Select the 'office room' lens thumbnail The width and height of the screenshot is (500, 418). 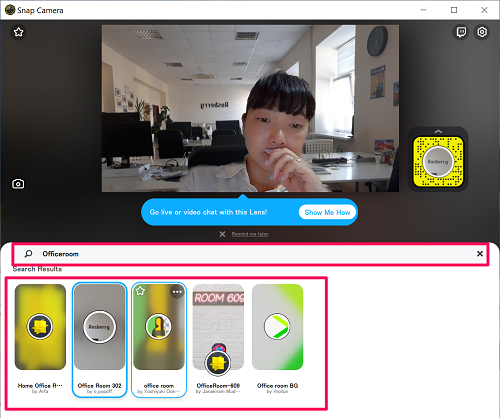(x=159, y=327)
